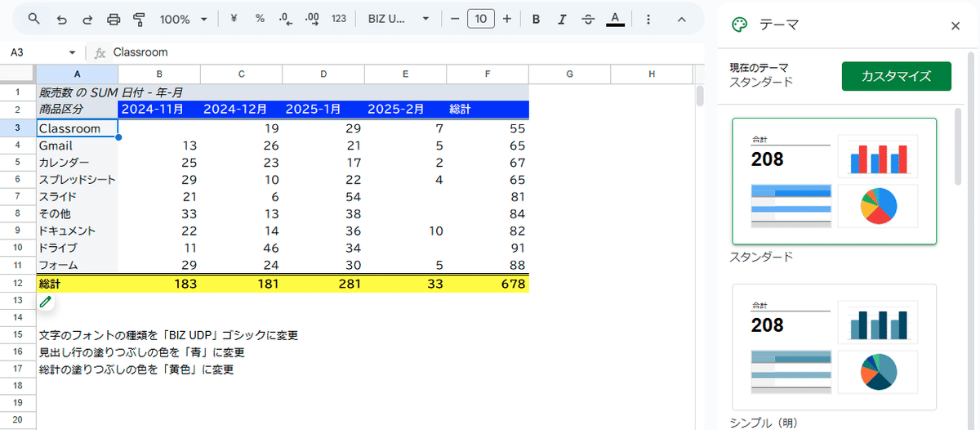The image size is (980, 430).
Task: Format as percent
Action: [260, 18]
